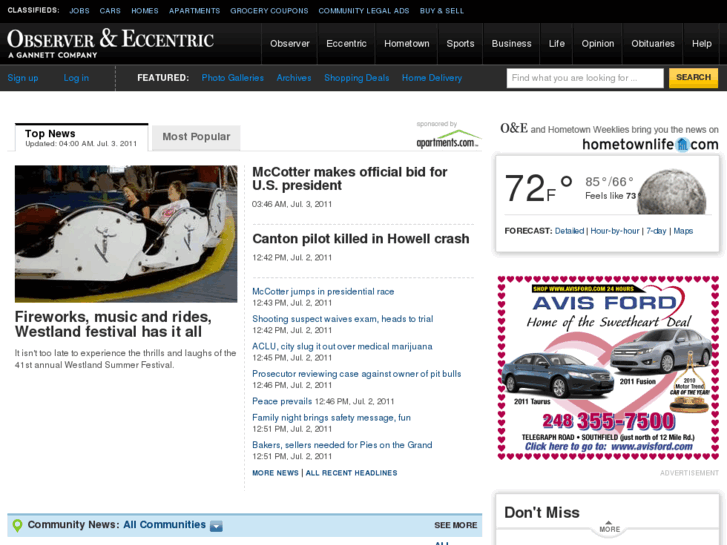Screen dimensions: 727x545
Task: Select the Top News tab
Action: tap(82, 137)
